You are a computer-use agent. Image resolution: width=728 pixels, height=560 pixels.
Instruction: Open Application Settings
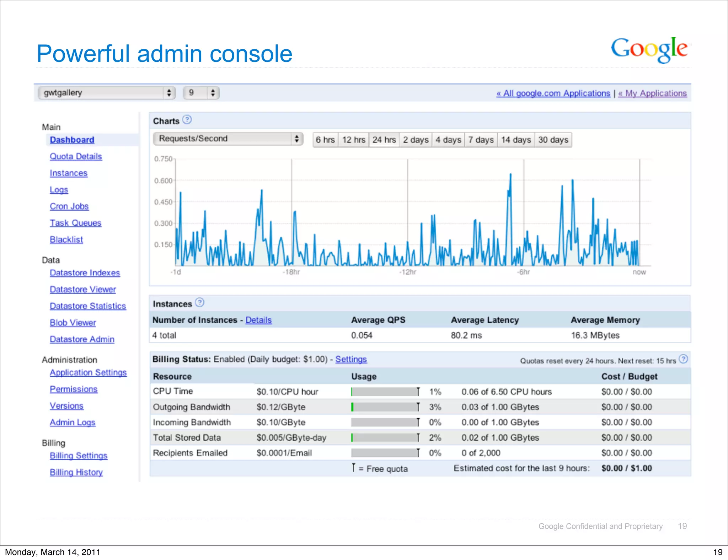point(88,372)
